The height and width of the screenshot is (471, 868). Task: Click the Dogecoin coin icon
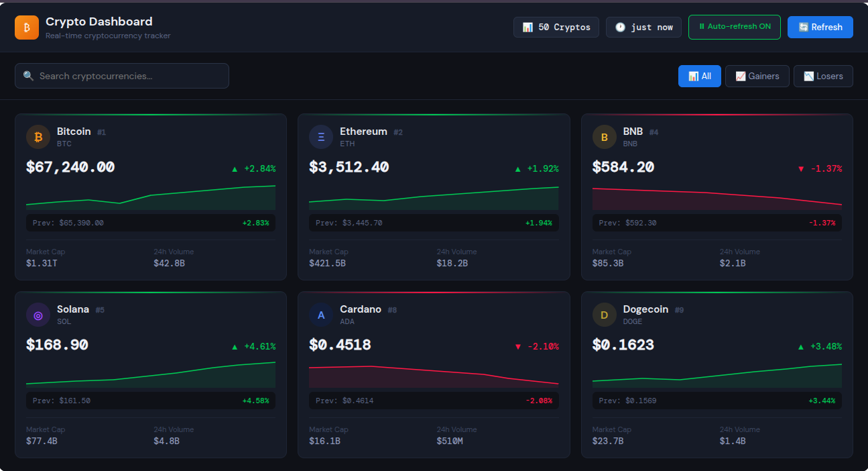click(x=604, y=315)
